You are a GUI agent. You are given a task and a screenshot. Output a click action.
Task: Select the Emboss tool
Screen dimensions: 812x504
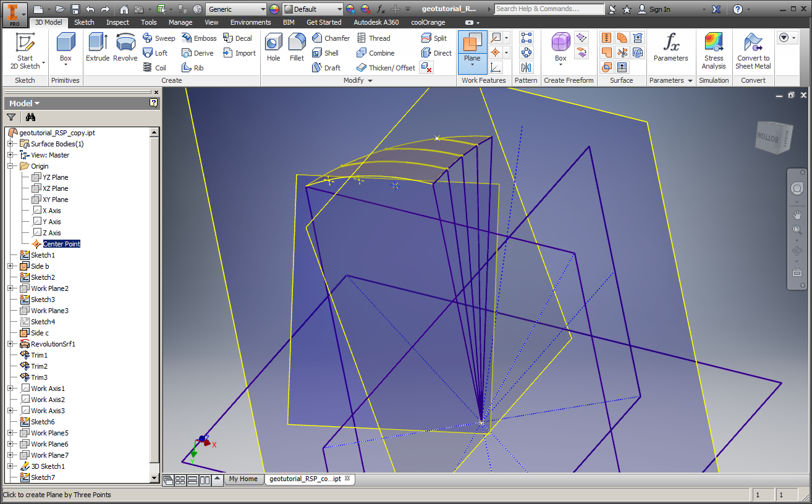tap(199, 38)
